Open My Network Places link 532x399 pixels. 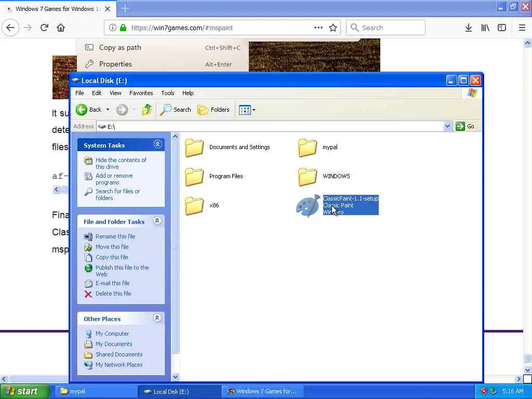click(x=119, y=365)
